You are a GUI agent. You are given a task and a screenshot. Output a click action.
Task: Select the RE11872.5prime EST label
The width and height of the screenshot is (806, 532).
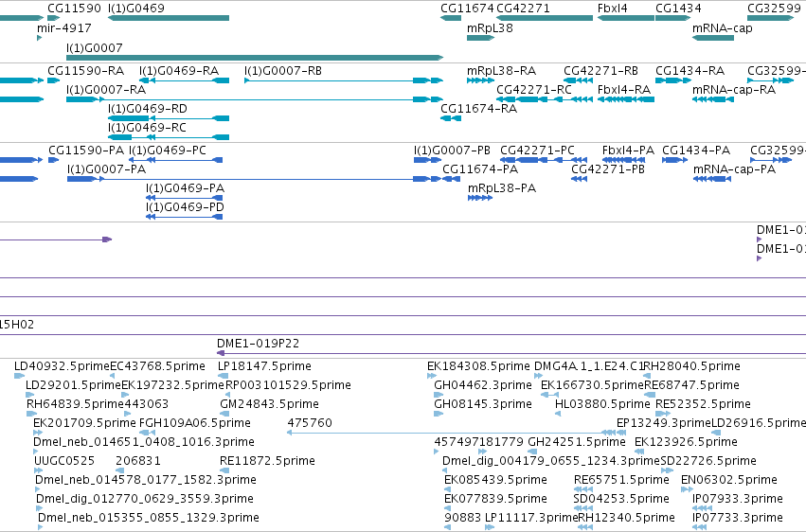pyautogui.click(x=267, y=461)
